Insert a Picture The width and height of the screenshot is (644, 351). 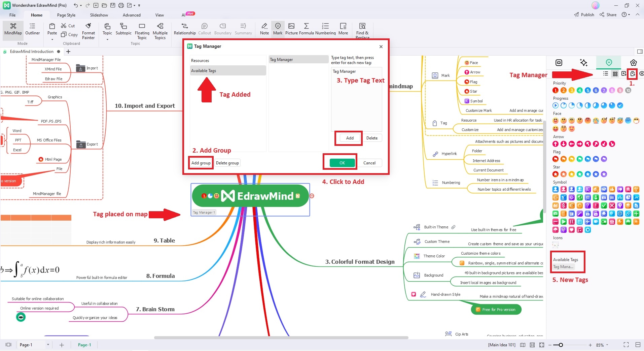[x=291, y=29]
